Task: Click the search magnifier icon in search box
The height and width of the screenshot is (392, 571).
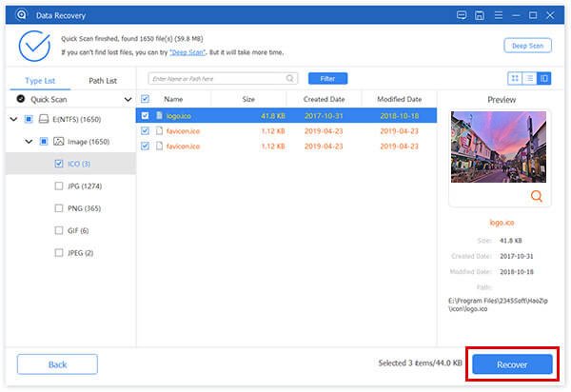Action: coord(288,78)
